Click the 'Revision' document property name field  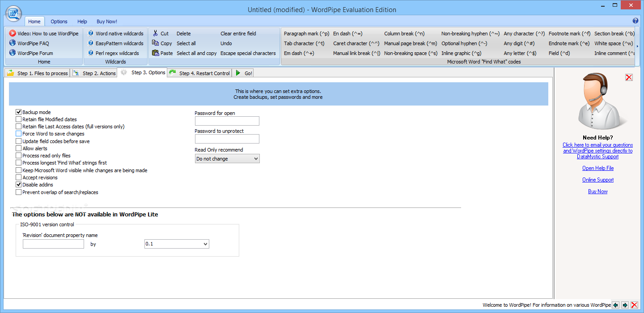[x=53, y=244]
